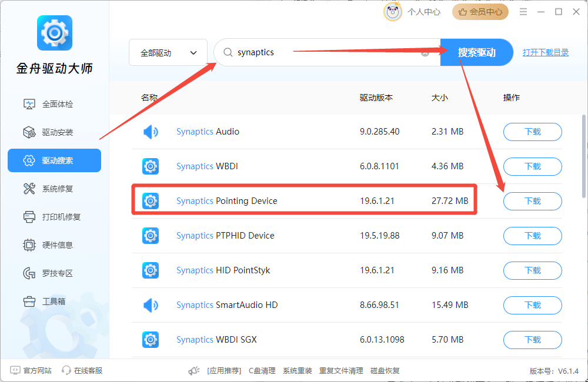588x382 pixels.
Task: Click the Synaptics SmartAudio HD speaker icon
Action: click(x=151, y=305)
